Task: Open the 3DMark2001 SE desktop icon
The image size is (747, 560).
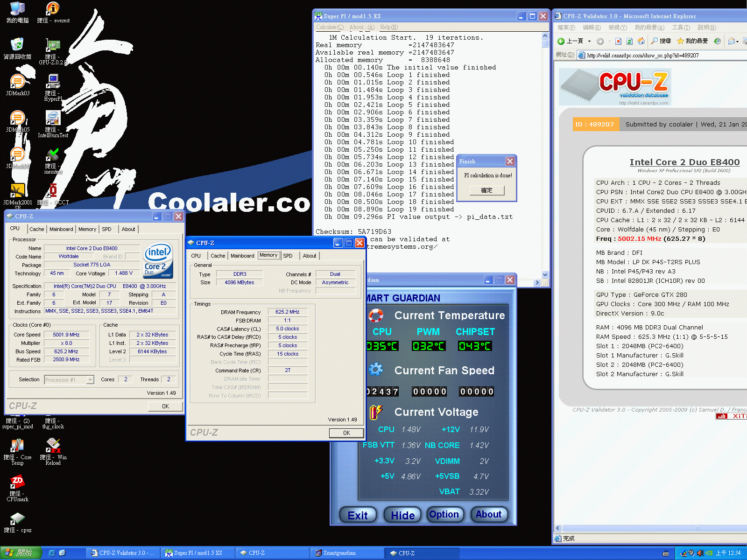Action: tap(17, 196)
